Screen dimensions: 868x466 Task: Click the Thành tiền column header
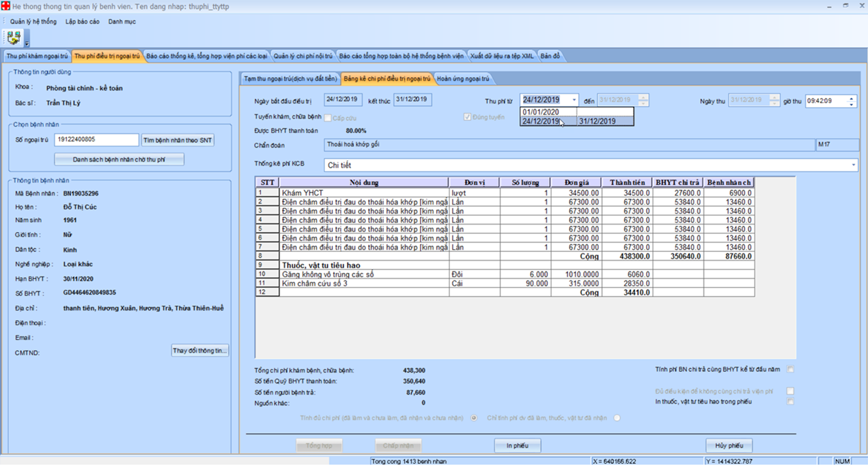[628, 182]
